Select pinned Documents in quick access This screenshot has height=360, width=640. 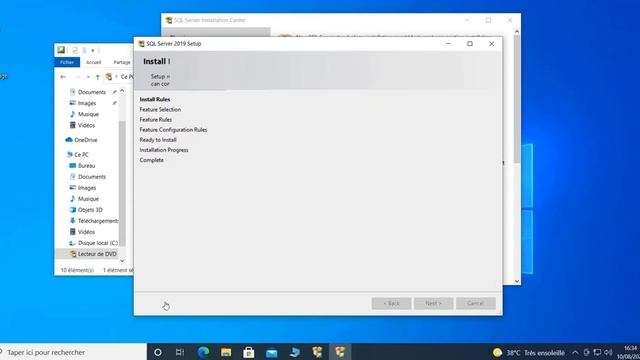click(x=92, y=92)
